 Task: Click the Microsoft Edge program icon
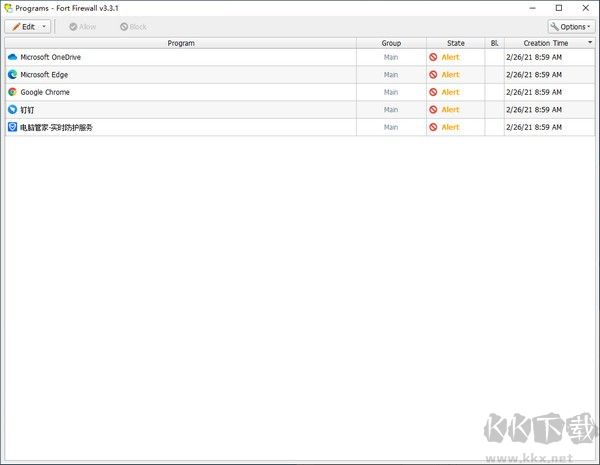point(12,75)
